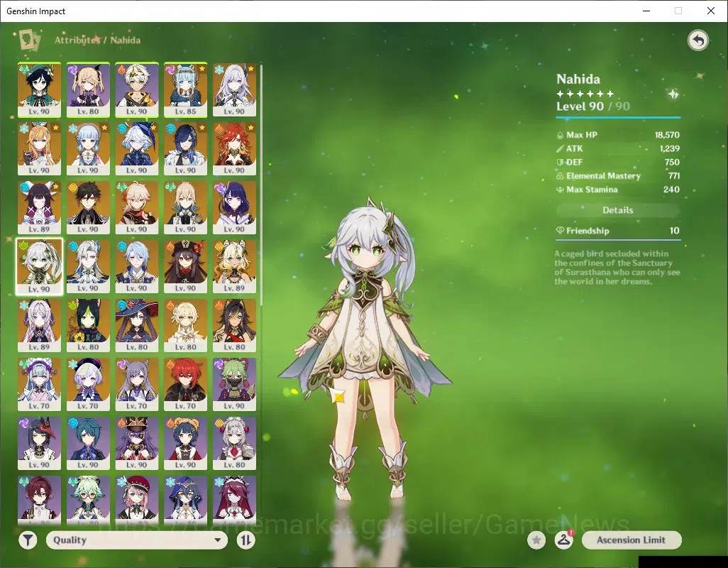Screen dimensions: 728x568
Task: Select Kuki Shinobu portrait
Action: (x=234, y=385)
